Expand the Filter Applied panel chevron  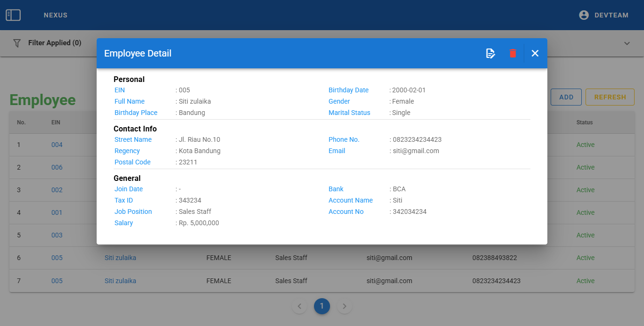click(x=627, y=43)
